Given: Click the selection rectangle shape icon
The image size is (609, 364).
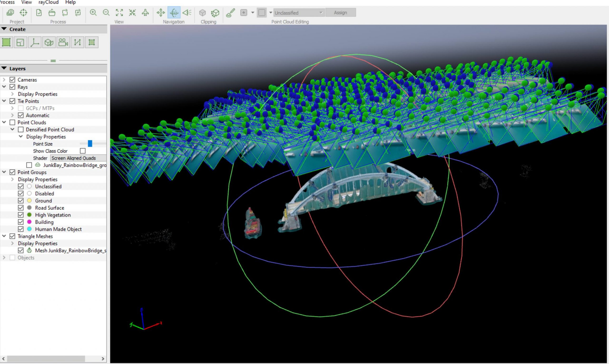Looking at the screenshot, I should pos(262,13).
